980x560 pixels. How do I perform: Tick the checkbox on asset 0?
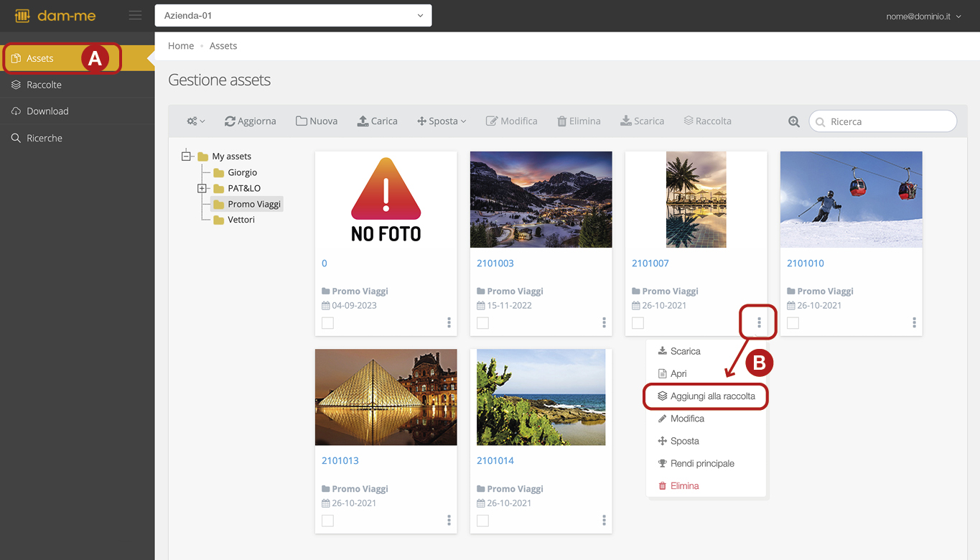(x=327, y=323)
